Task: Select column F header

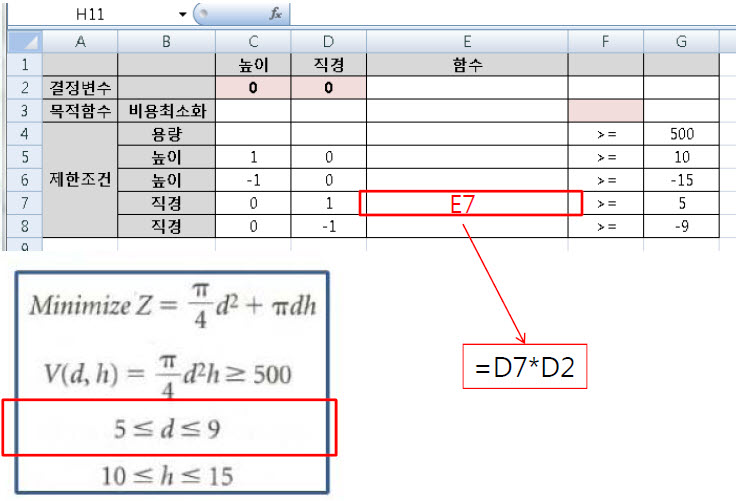Action: point(606,41)
